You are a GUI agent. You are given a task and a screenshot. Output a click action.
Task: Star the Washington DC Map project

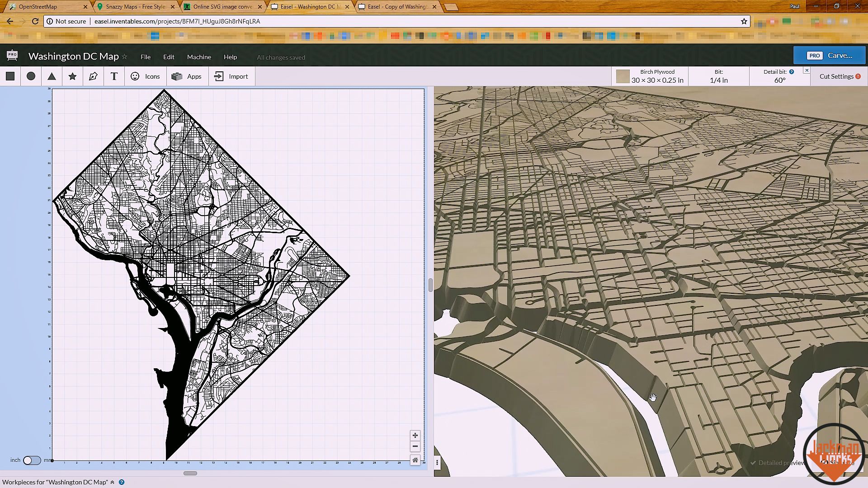[x=125, y=56]
